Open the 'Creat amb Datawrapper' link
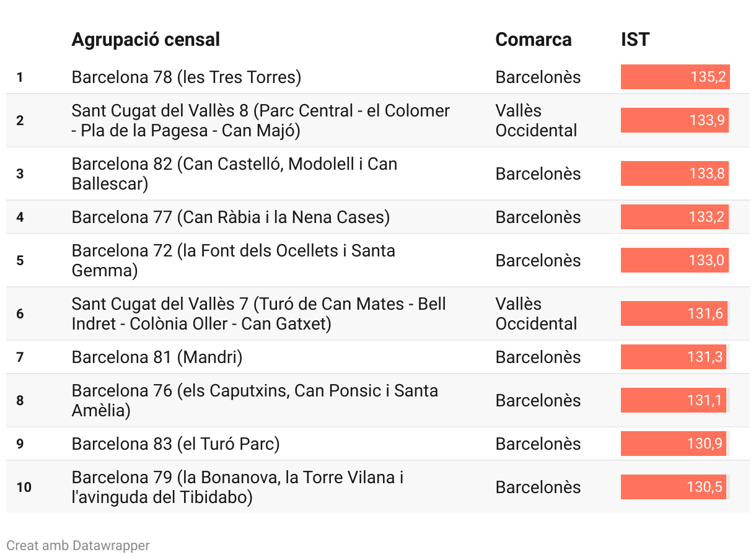756x560 pixels. [x=78, y=546]
